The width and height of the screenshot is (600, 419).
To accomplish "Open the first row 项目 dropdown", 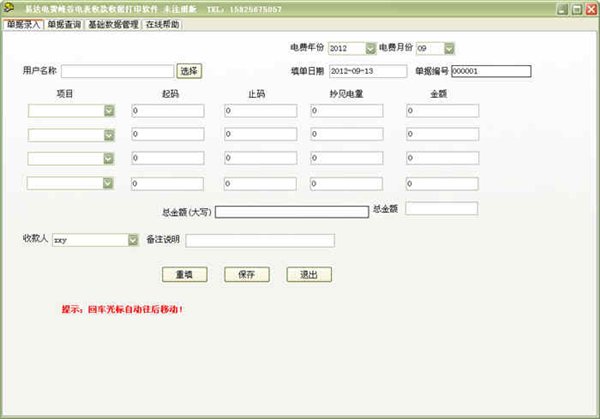I will 109,111.
